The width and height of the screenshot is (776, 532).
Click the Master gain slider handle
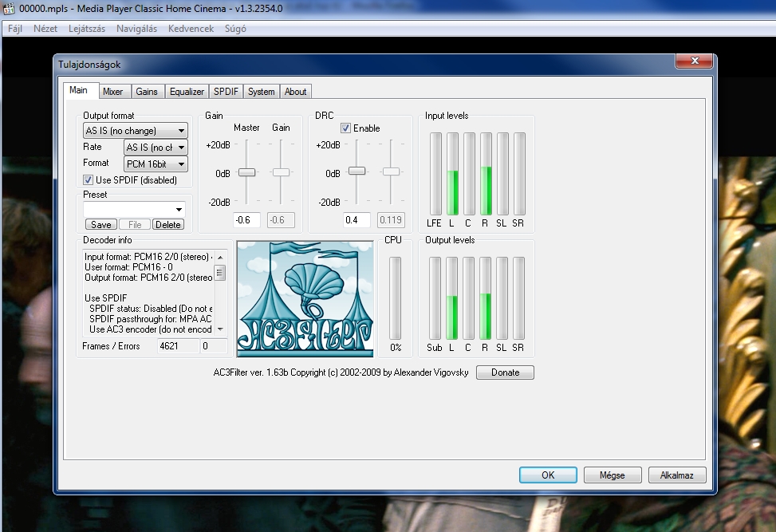(x=247, y=172)
